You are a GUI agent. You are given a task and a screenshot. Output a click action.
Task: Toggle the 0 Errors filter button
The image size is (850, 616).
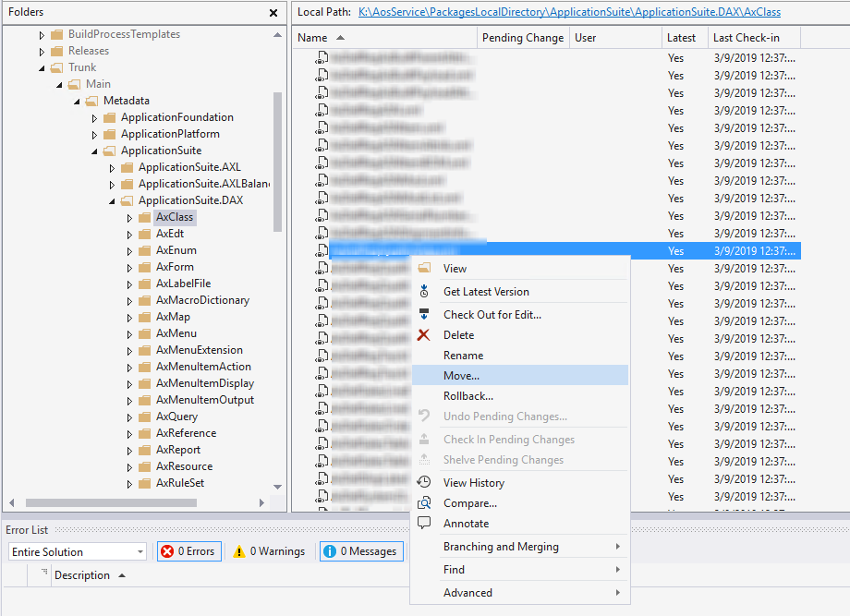[x=188, y=551]
